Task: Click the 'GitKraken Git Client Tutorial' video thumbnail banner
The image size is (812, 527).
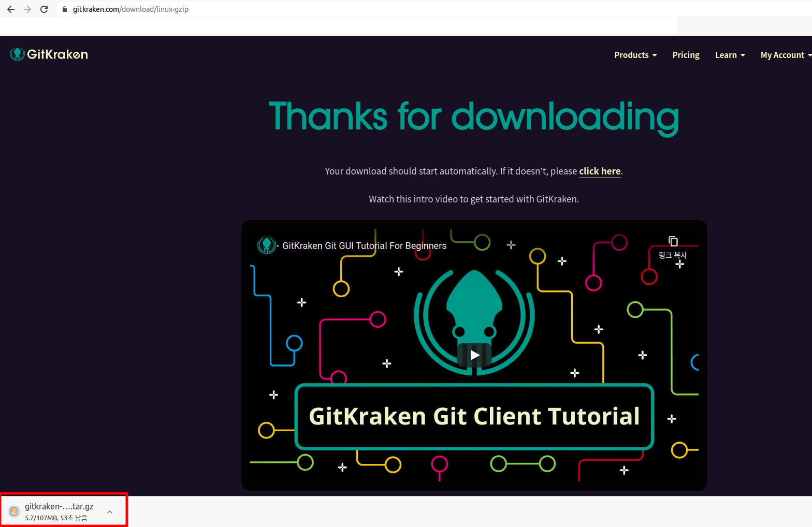Action: click(474, 417)
